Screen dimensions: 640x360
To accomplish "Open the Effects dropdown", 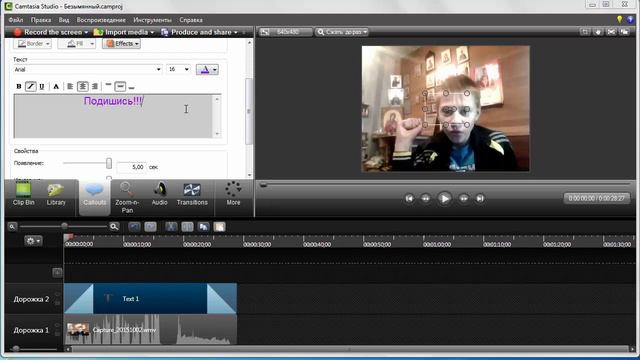I will click(122, 44).
